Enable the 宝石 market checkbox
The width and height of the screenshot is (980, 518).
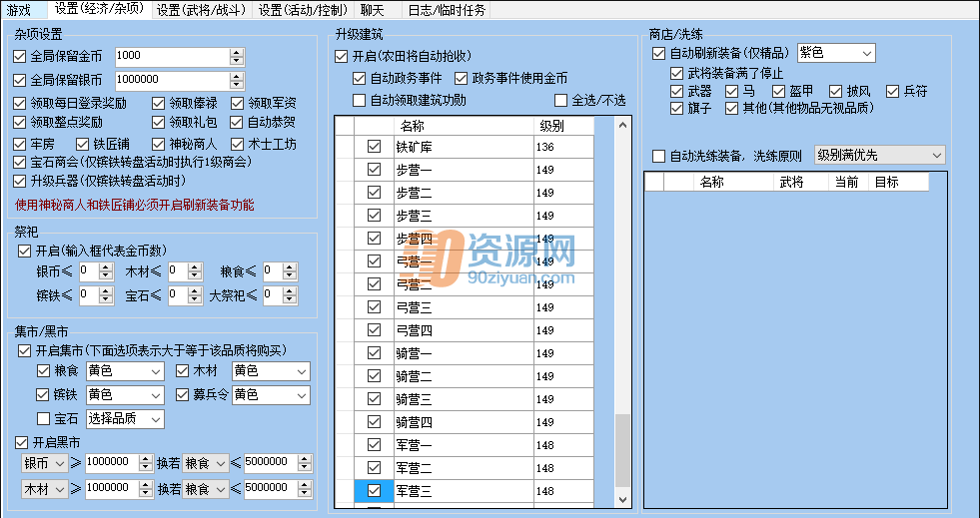click(x=43, y=419)
